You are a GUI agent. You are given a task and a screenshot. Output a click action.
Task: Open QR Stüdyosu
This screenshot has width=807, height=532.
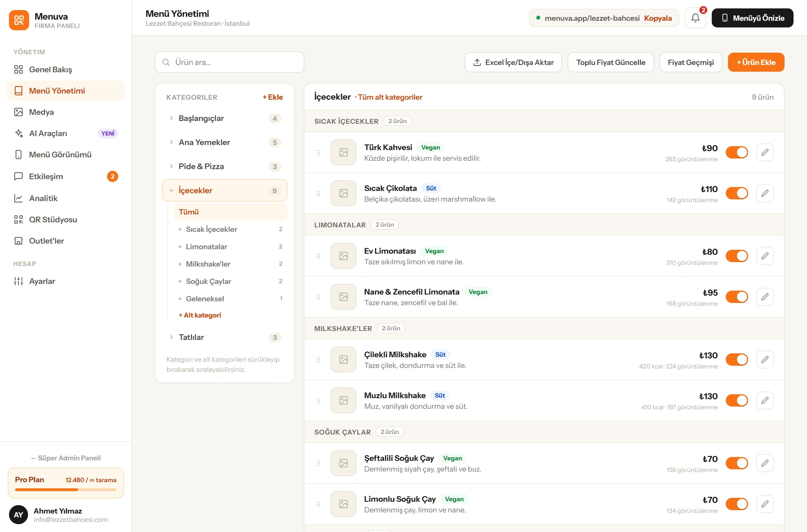[66, 220]
